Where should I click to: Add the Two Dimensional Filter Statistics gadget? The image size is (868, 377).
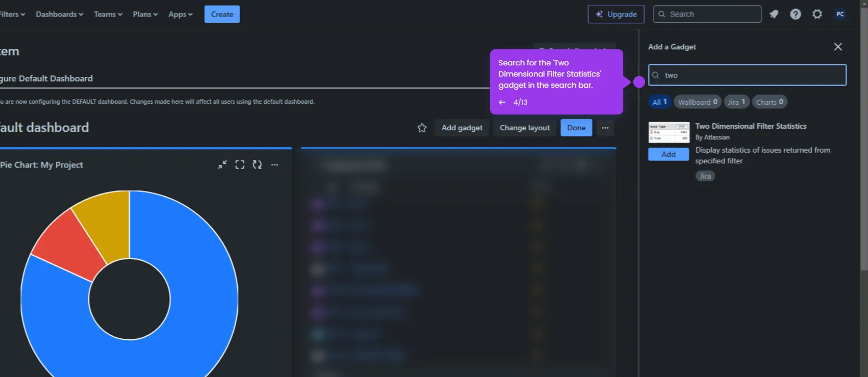668,154
